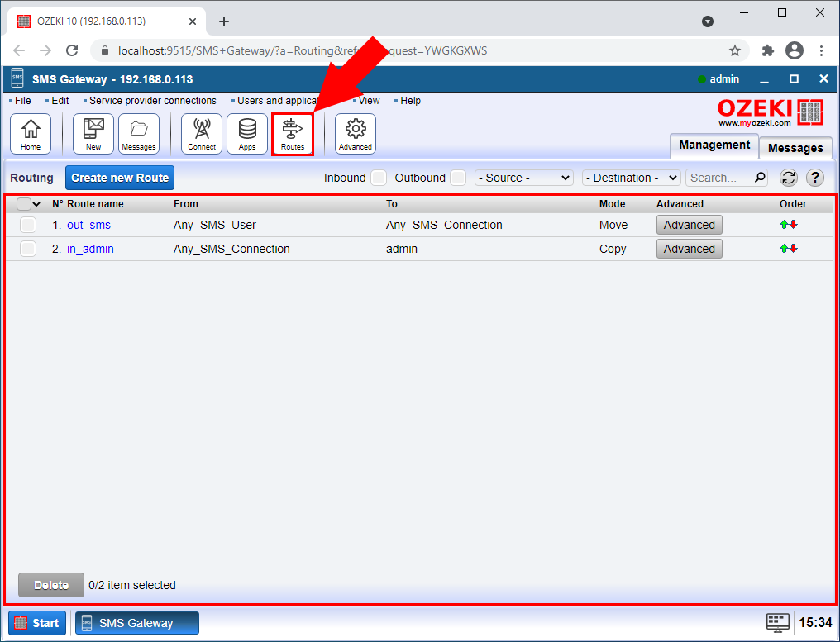
Task: Move out_sms route down with red arrow
Action: click(x=794, y=225)
